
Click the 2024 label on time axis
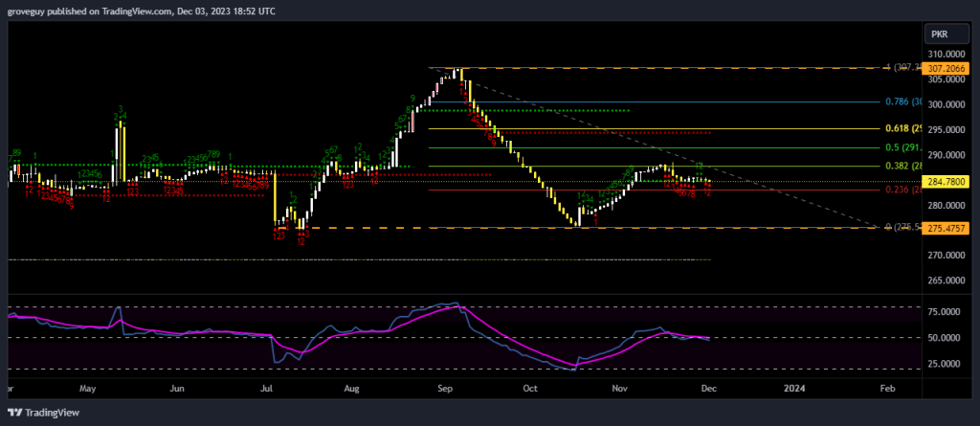click(x=794, y=390)
